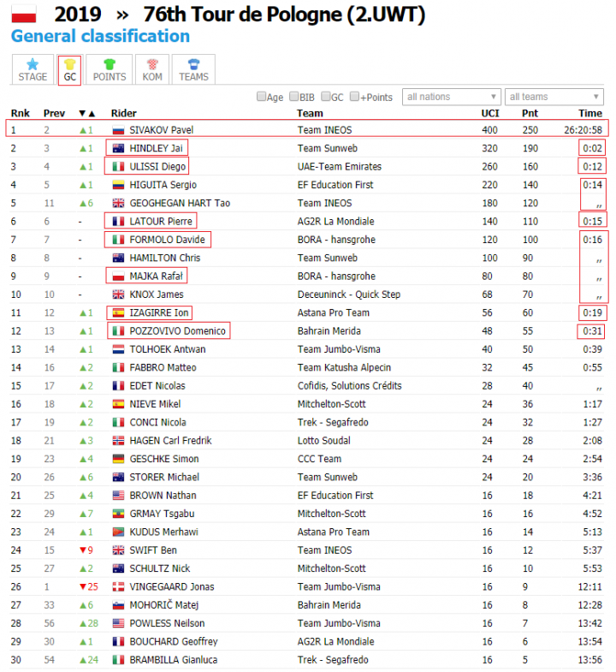Open VINGEGAARD Jonas rider link
This screenshot has width=616, height=672.
[x=172, y=586]
